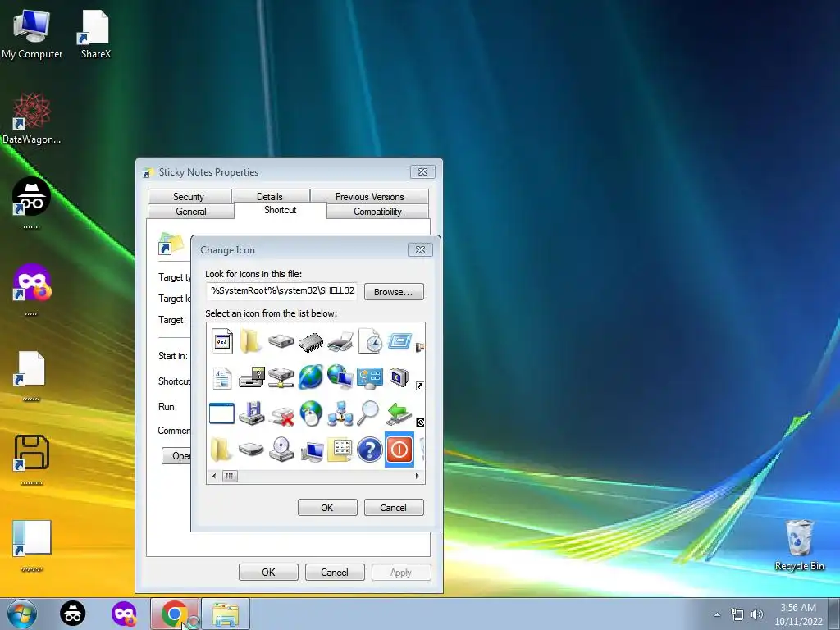Select the green arrow USB drive icon
The height and width of the screenshot is (630, 840).
tap(399, 413)
